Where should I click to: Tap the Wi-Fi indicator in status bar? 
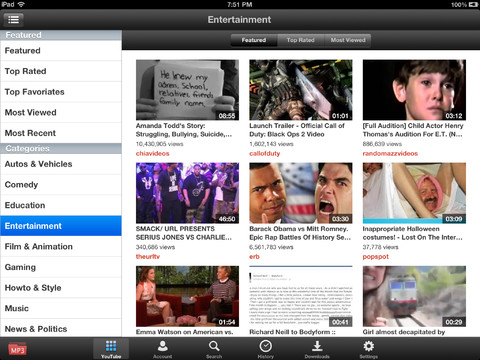click(21, 4)
